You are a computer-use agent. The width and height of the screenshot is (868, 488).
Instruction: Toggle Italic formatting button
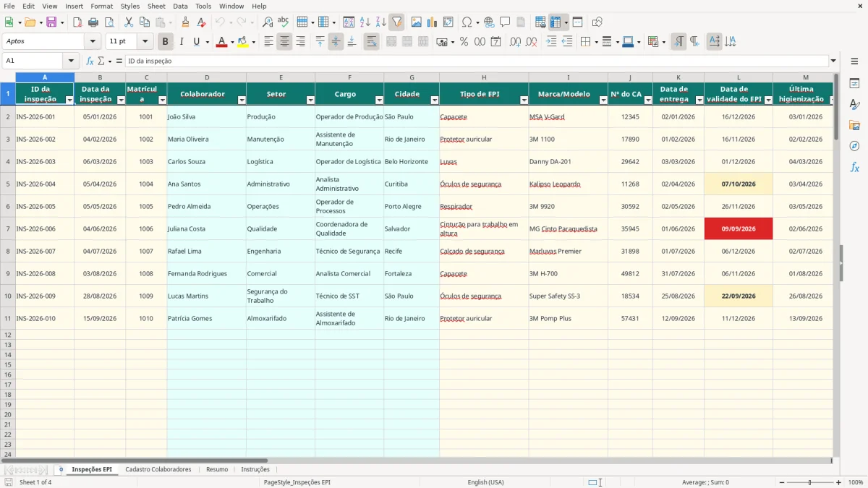pos(182,42)
